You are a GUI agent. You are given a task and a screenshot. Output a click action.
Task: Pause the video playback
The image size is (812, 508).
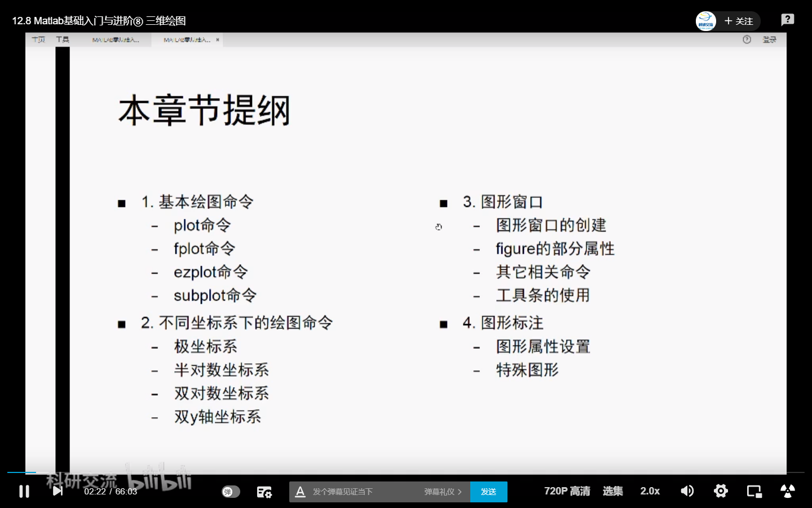pyautogui.click(x=24, y=491)
